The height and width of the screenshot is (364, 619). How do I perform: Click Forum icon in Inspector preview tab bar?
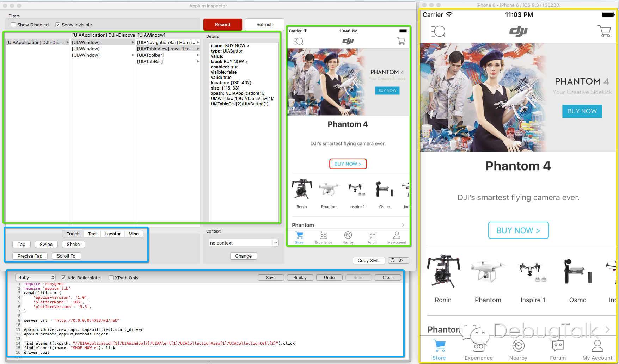372,235
